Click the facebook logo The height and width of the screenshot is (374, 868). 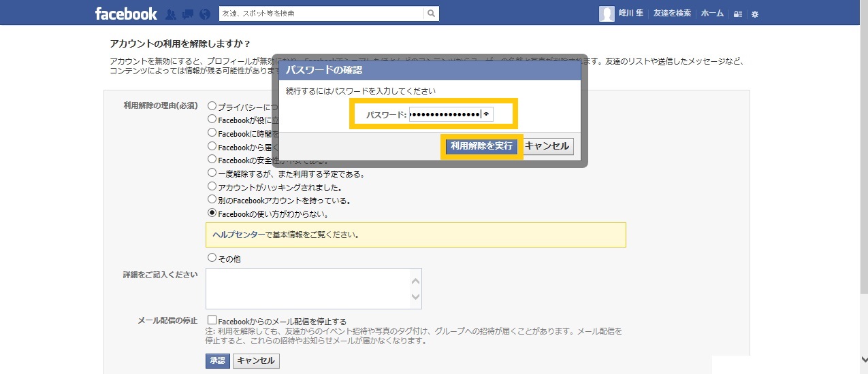[126, 13]
